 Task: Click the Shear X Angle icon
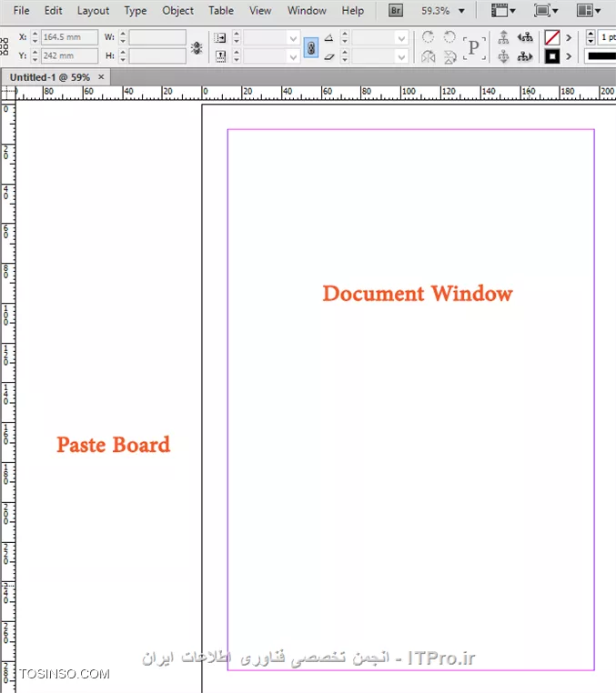point(328,56)
